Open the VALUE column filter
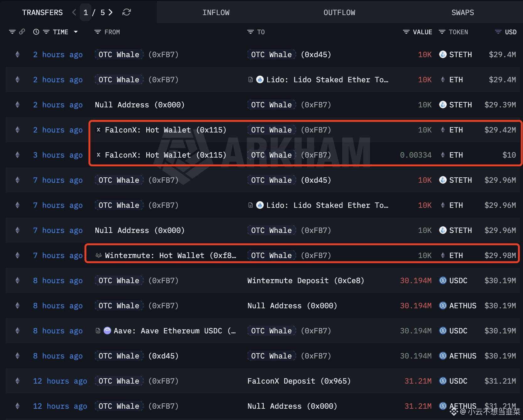 [406, 32]
